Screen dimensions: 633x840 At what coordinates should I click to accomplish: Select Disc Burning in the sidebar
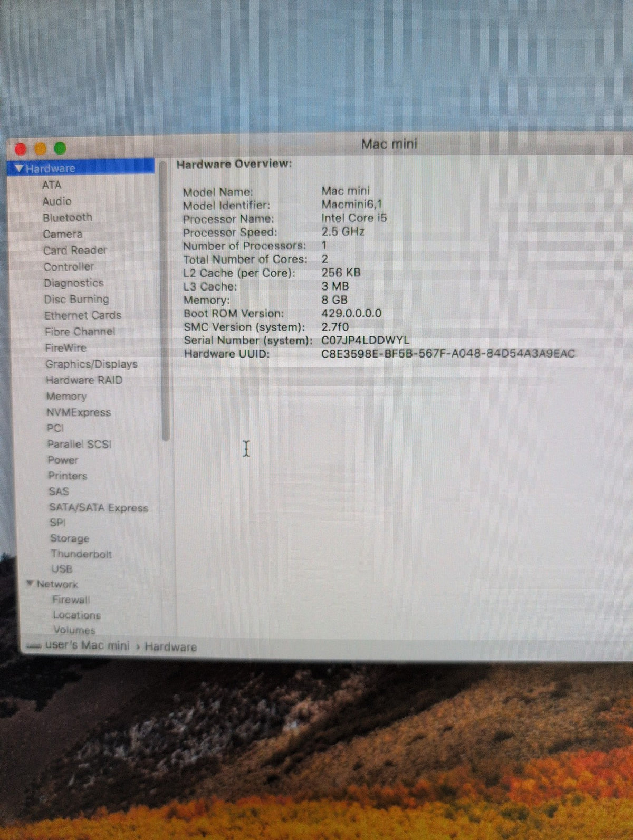tap(76, 300)
